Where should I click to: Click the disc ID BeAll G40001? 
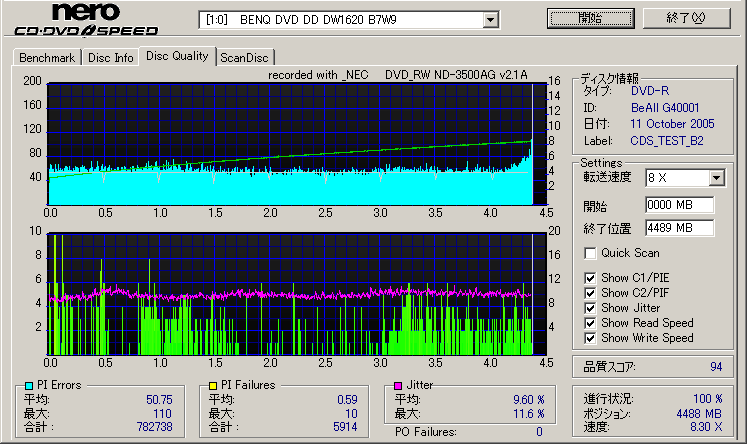point(665,108)
